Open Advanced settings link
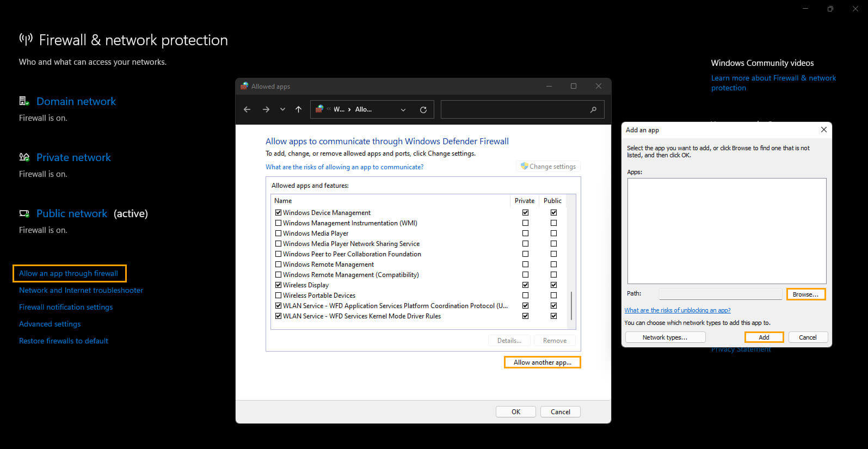 point(50,324)
